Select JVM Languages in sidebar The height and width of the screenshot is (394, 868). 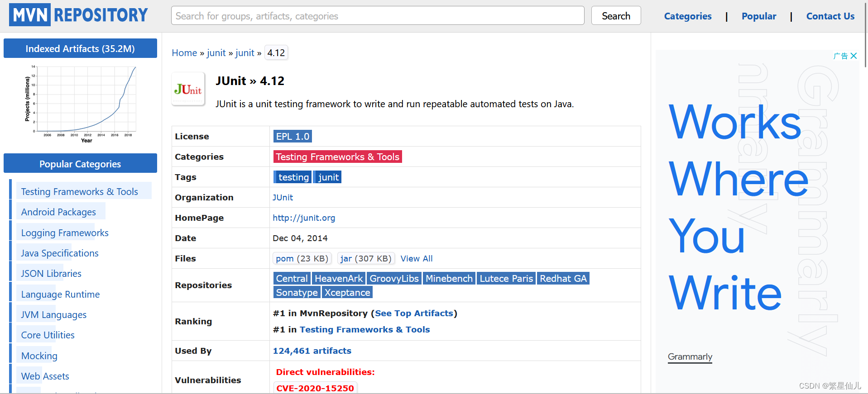53,315
